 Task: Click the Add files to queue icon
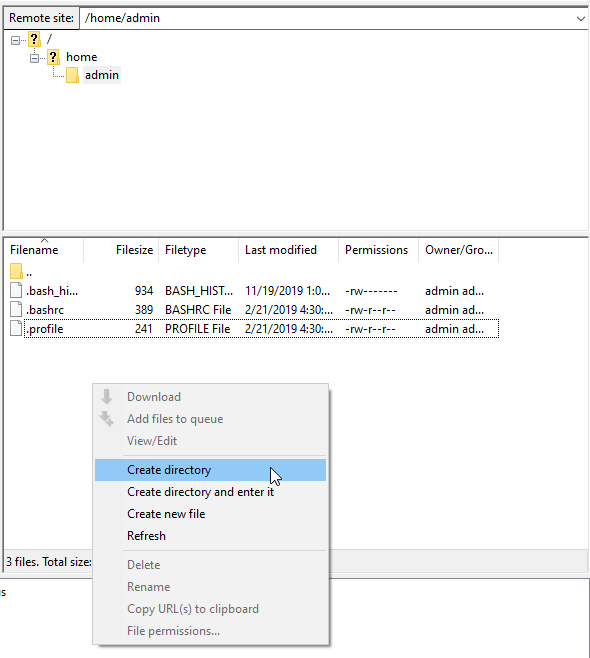(x=107, y=419)
